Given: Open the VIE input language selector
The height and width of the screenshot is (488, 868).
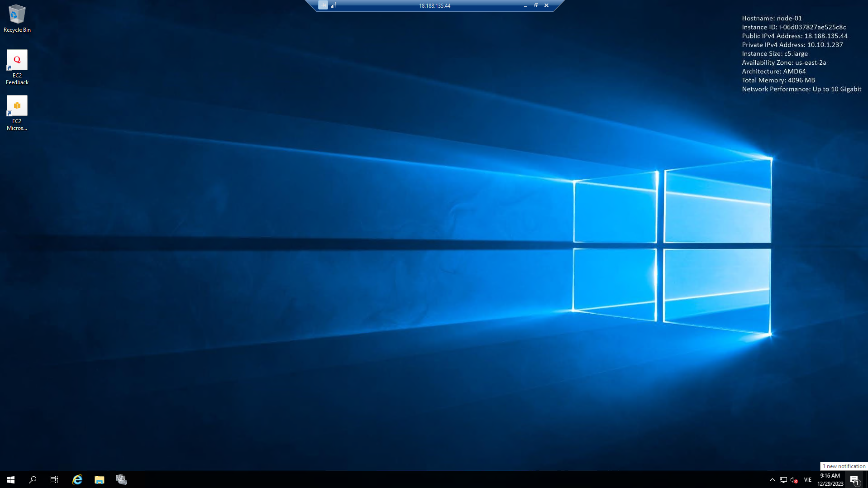Looking at the screenshot, I should [808, 480].
